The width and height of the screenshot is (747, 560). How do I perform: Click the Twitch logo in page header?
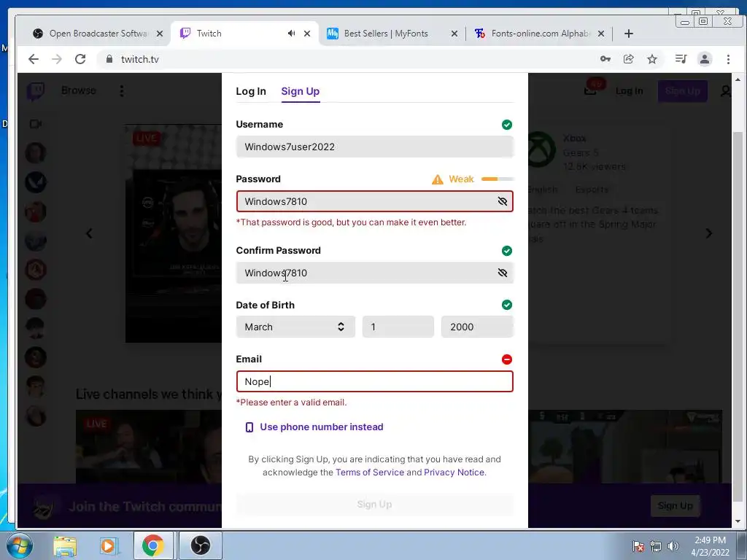coord(36,91)
